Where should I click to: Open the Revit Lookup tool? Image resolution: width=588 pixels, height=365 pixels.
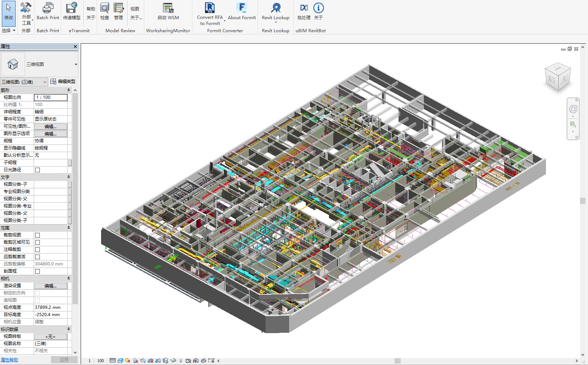point(276,11)
